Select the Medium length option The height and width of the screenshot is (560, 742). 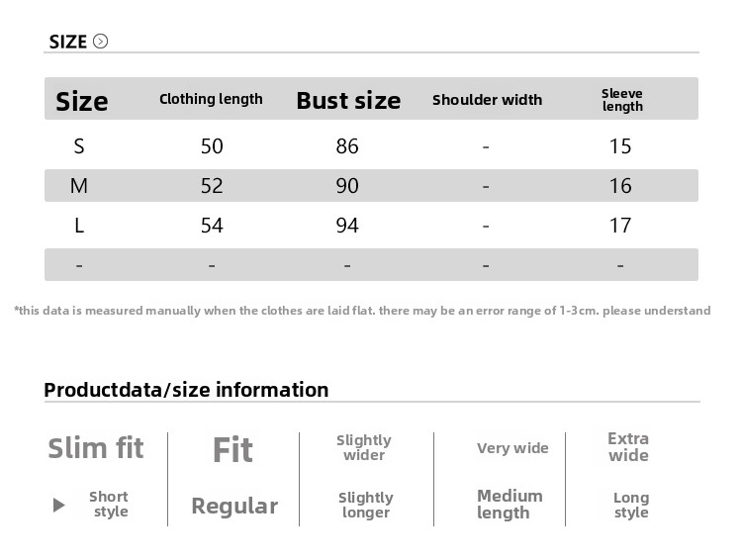(510, 505)
